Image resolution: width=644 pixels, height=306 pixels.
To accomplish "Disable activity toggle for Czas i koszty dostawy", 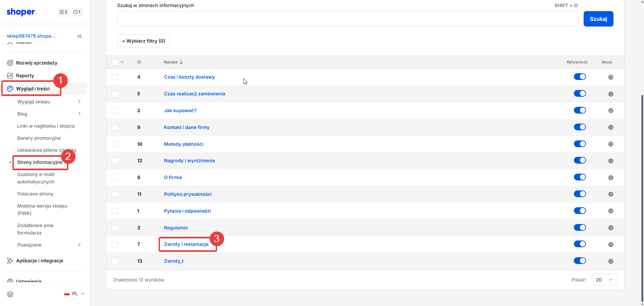I will point(580,77).
